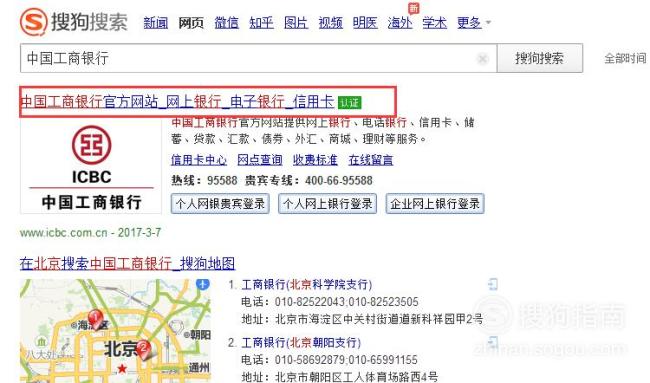Image resolution: width=650 pixels, height=383 pixels.
Task: Switch to the 学术 tab
Action: (x=434, y=22)
